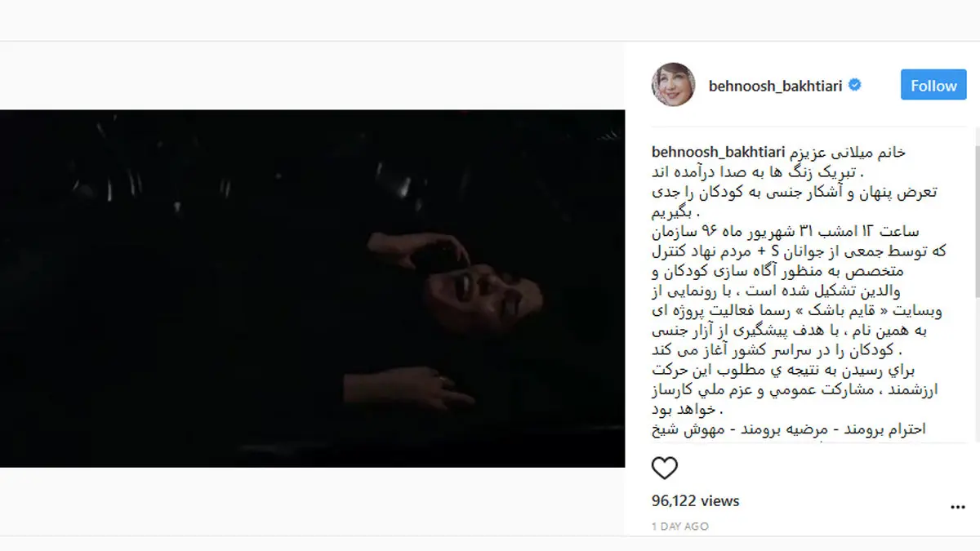980x551 pixels.
Task: Click the 96,122 views count
Action: pos(695,500)
